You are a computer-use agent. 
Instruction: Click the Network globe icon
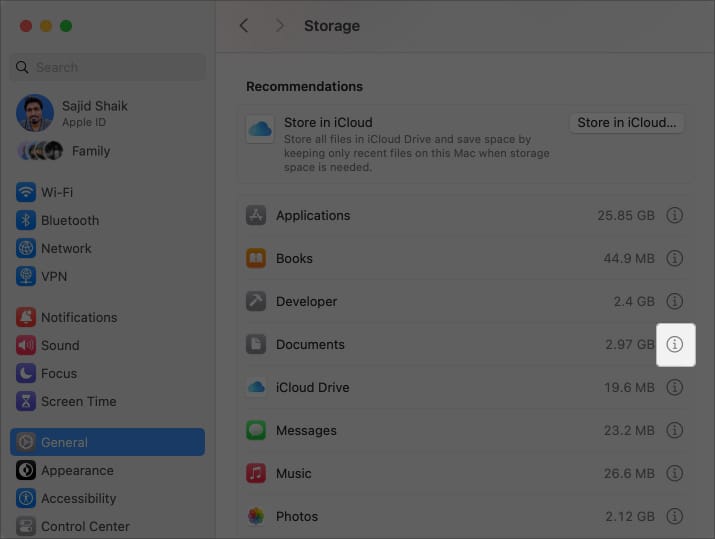26,249
